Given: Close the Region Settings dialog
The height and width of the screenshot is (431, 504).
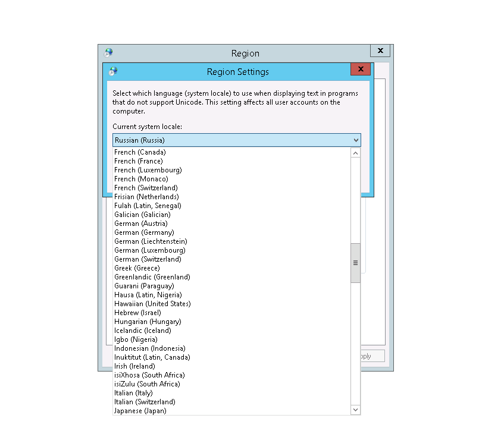Looking at the screenshot, I should click(361, 69).
